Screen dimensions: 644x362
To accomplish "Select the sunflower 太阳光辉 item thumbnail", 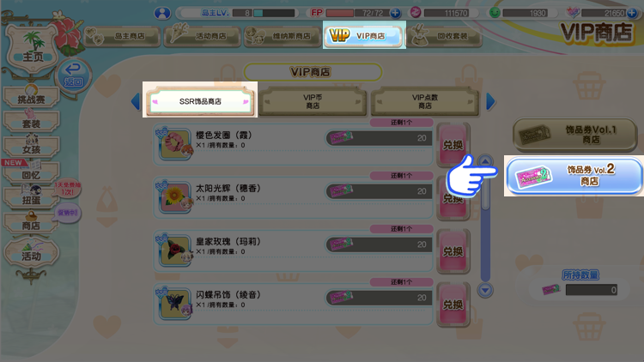I will click(175, 198).
